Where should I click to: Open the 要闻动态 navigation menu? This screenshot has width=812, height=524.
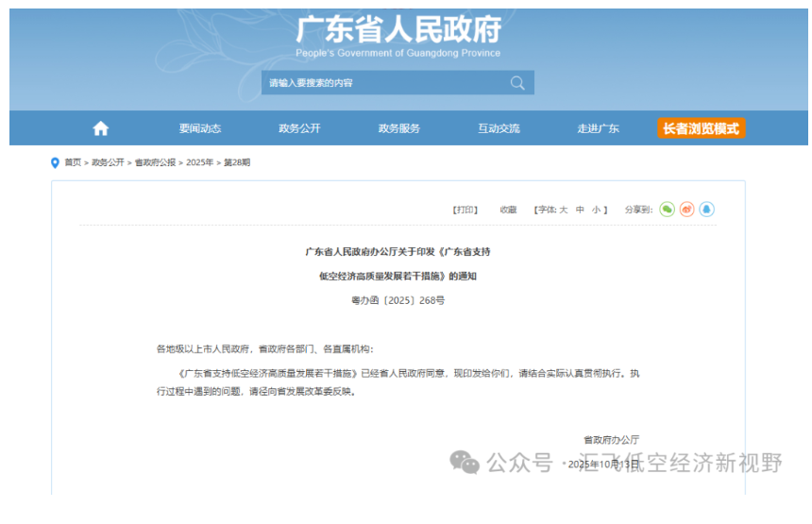(200, 128)
